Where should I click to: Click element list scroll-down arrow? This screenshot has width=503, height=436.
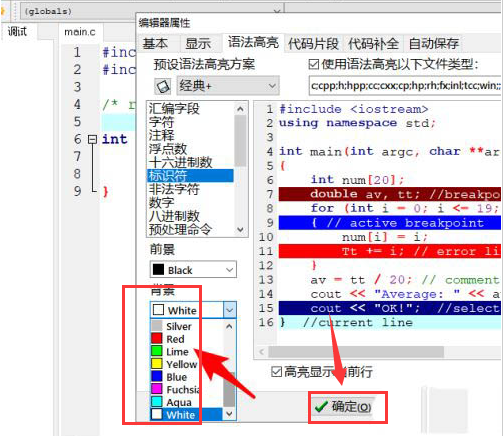click(x=240, y=230)
